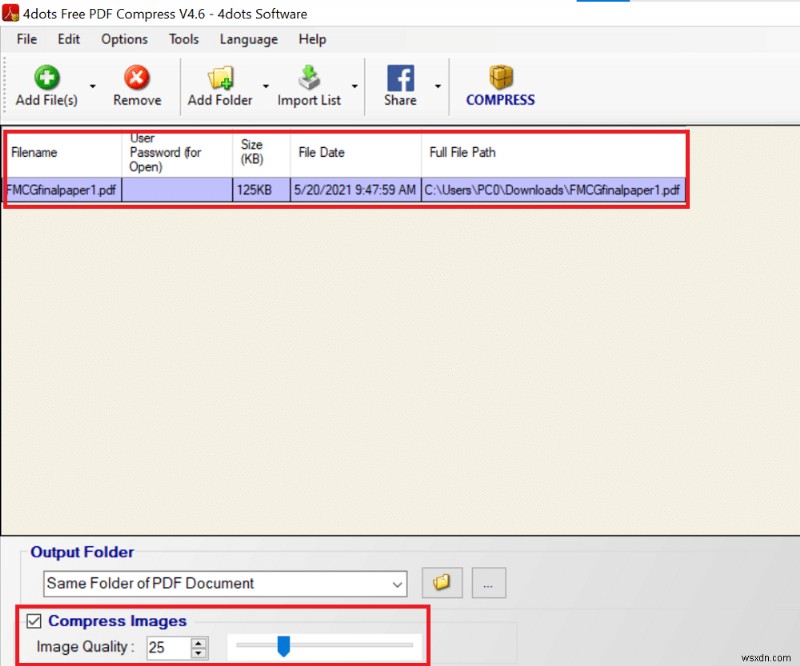Open the Language menu
Screen dimensions: 800x666
click(248, 39)
